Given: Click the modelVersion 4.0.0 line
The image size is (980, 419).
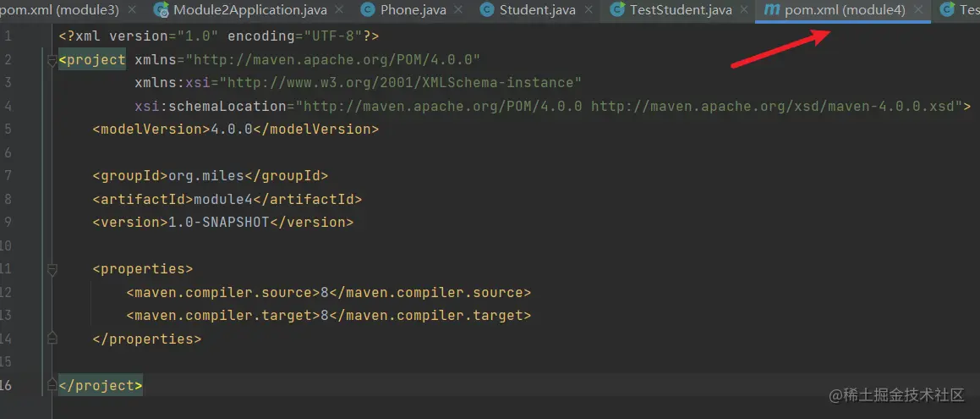Looking at the screenshot, I should pos(236,130).
